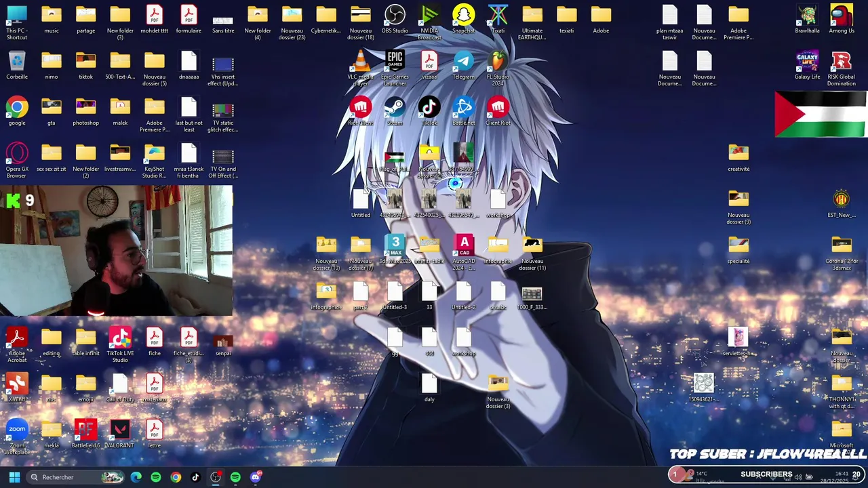Open the specialité folder

[x=738, y=249]
